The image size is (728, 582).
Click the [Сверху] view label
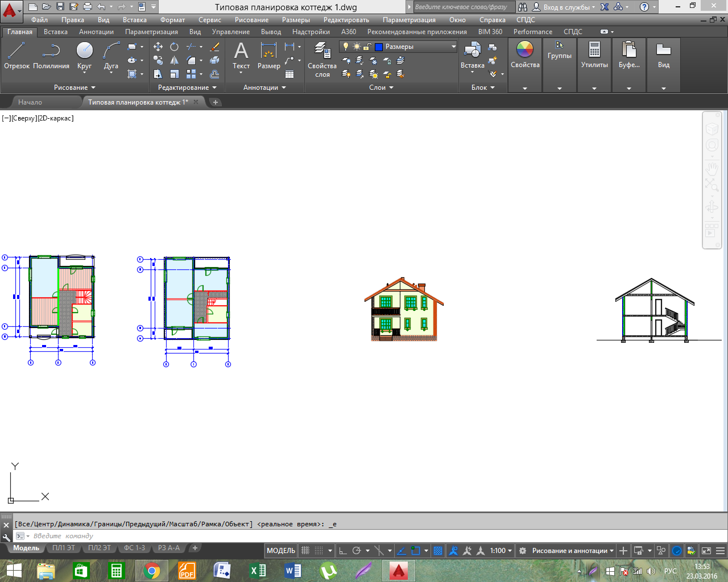(x=24, y=118)
